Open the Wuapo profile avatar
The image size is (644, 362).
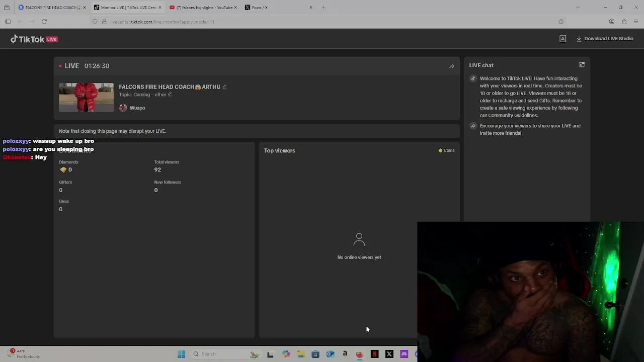[x=123, y=108]
